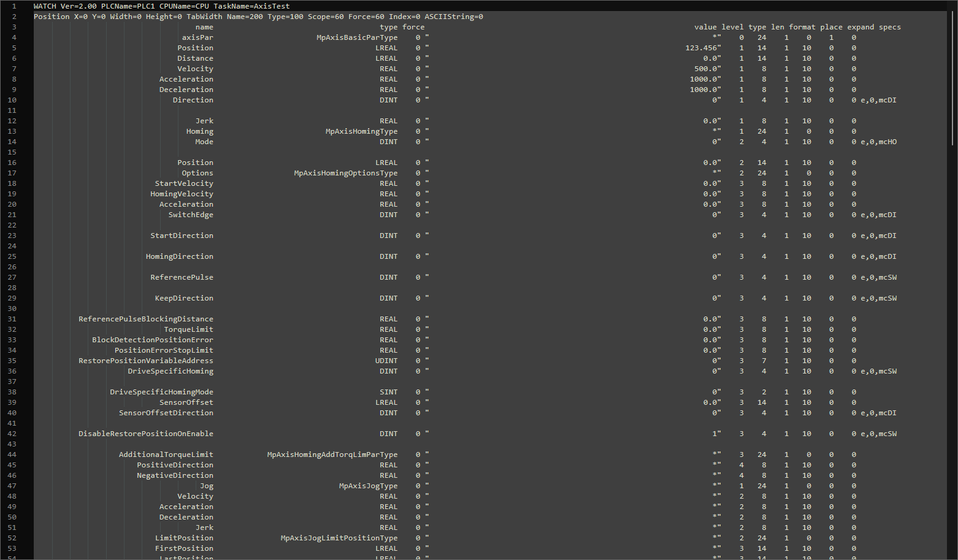Screen dimensions: 958x560
Task: Click the 'KeepDirection' member name
Action: coord(184,298)
